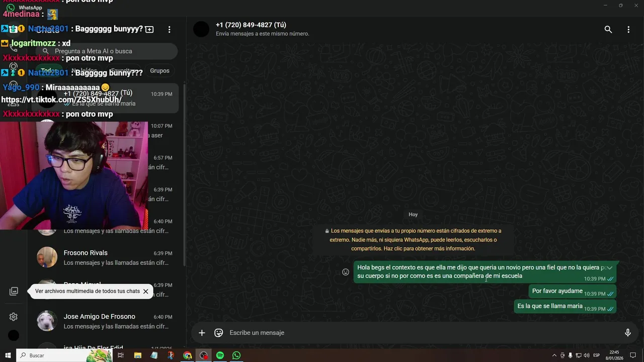Open WhatsApp taskbar icon
The image size is (644, 362).
(x=236, y=355)
